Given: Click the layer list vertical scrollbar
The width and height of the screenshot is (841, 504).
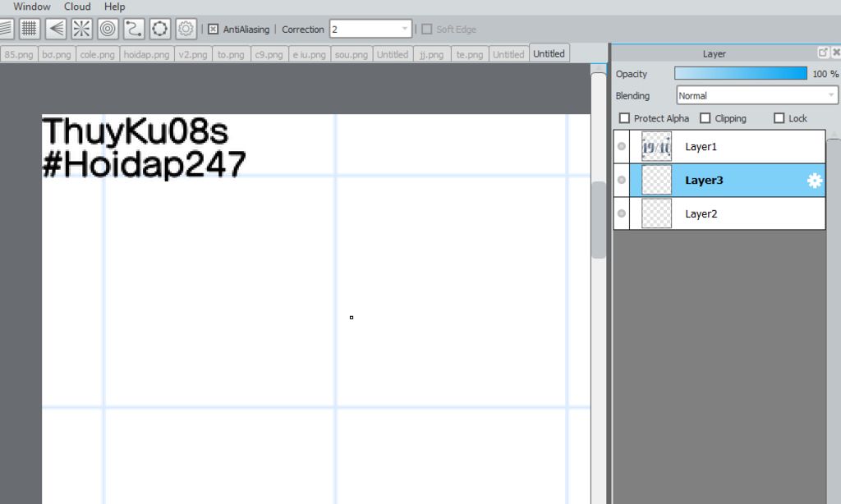Looking at the screenshot, I should click(834, 321).
